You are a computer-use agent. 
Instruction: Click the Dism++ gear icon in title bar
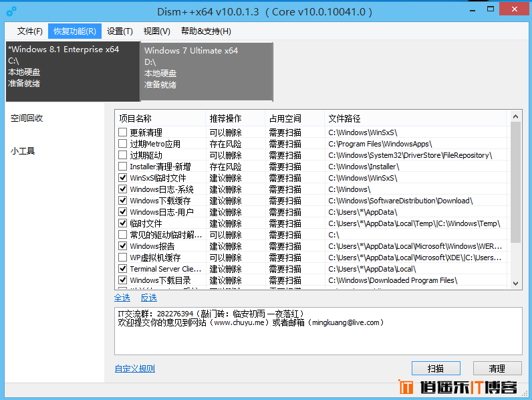pyautogui.click(x=11, y=12)
